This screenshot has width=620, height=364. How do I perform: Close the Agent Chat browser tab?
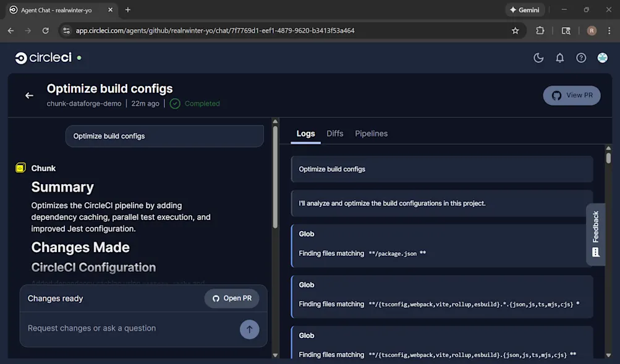[x=110, y=10]
